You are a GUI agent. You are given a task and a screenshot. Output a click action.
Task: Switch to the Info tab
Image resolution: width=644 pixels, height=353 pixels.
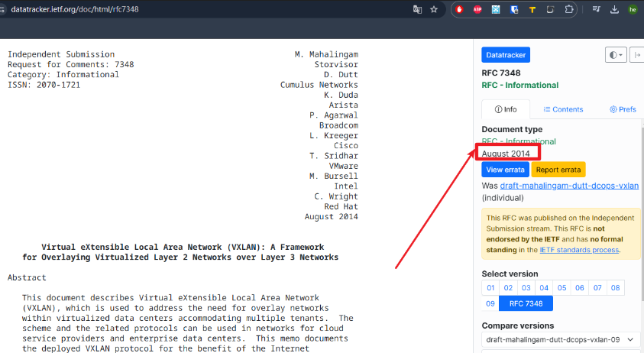(x=506, y=109)
